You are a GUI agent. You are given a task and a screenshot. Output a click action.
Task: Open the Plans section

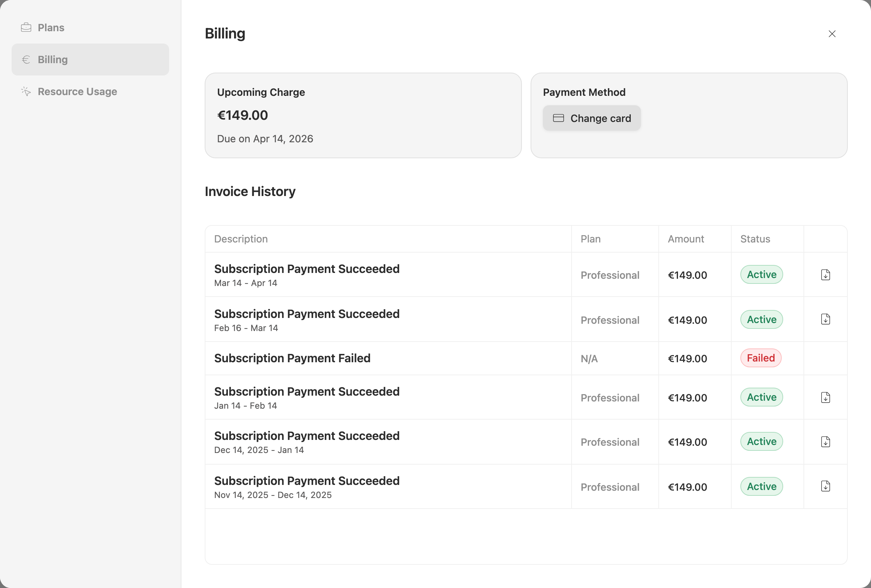pyautogui.click(x=90, y=28)
